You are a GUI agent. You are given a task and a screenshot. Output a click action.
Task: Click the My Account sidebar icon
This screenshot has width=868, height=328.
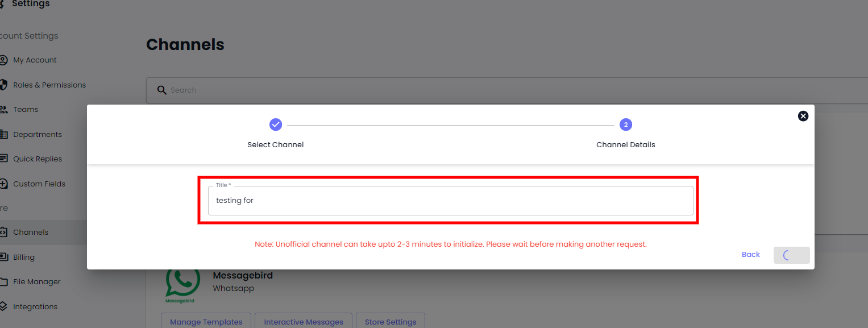click(x=3, y=60)
